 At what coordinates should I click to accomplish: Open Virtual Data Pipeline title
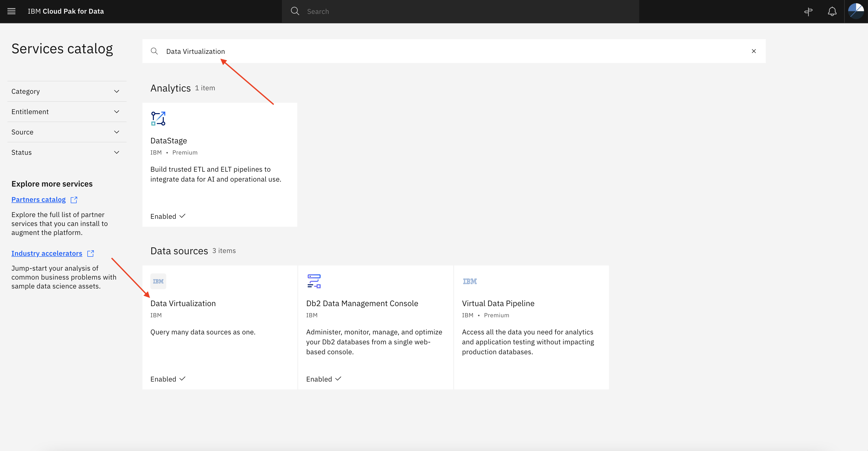[x=498, y=303]
